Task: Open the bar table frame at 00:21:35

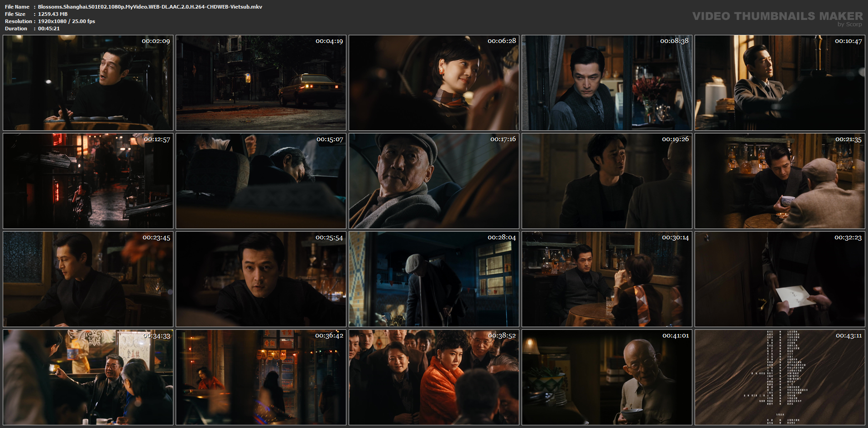Action: [780, 181]
